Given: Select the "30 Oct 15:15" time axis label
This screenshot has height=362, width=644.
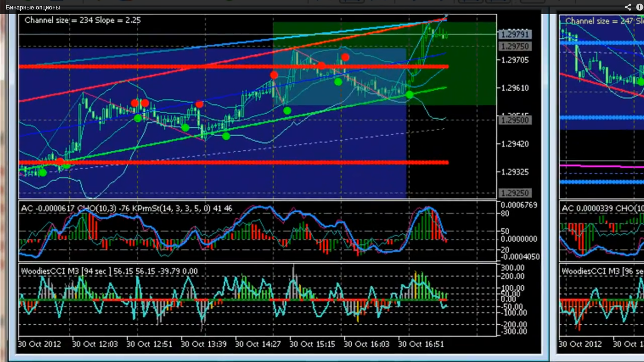Looking at the screenshot, I should [x=313, y=344].
